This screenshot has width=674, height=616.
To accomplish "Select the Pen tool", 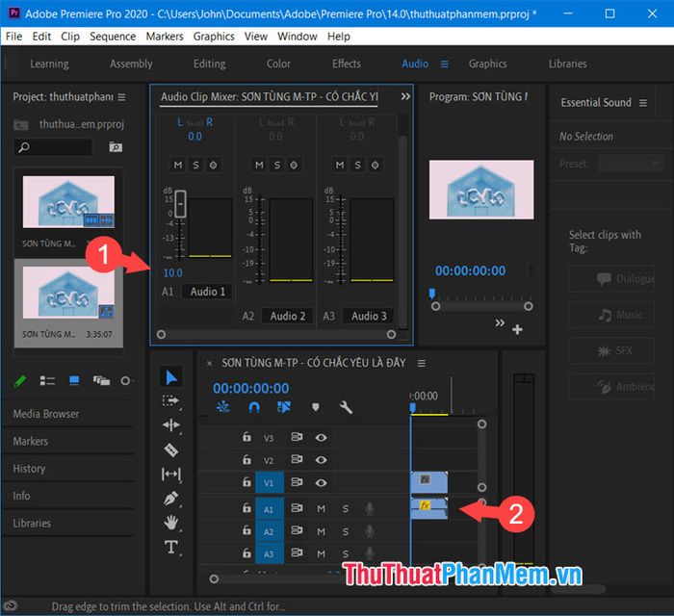I will (171, 499).
